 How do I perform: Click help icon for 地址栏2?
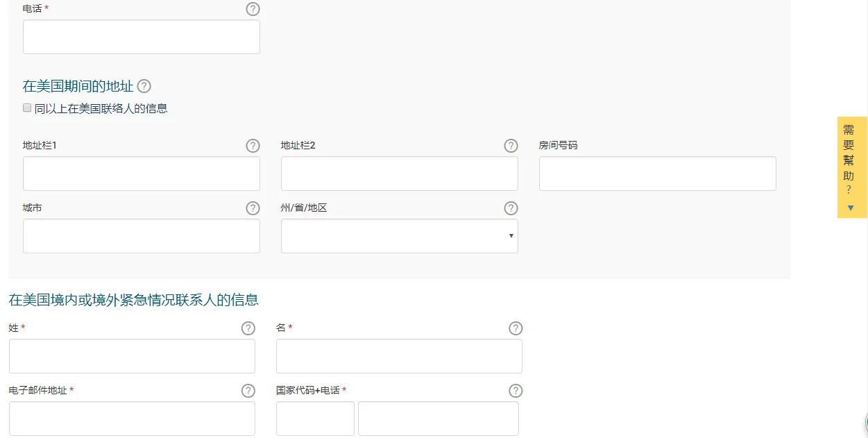tap(511, 146)
